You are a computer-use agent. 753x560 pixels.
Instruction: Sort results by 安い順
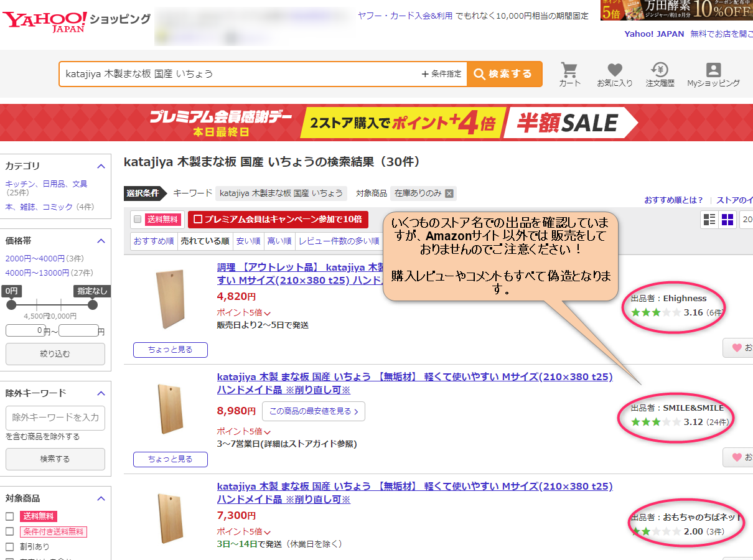248,241
